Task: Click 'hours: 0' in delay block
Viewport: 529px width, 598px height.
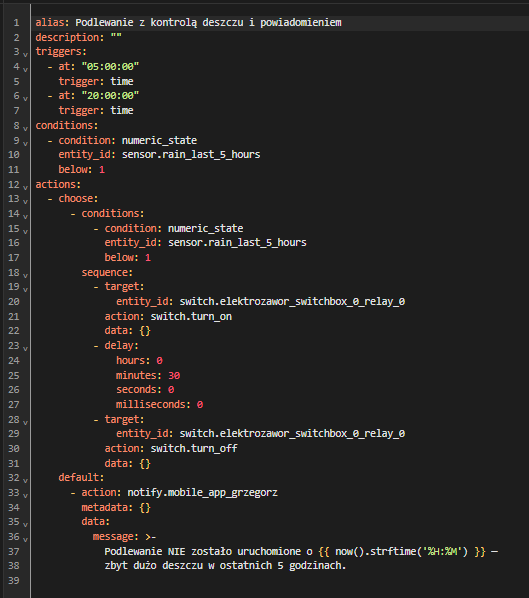Action: coord(139,360)
